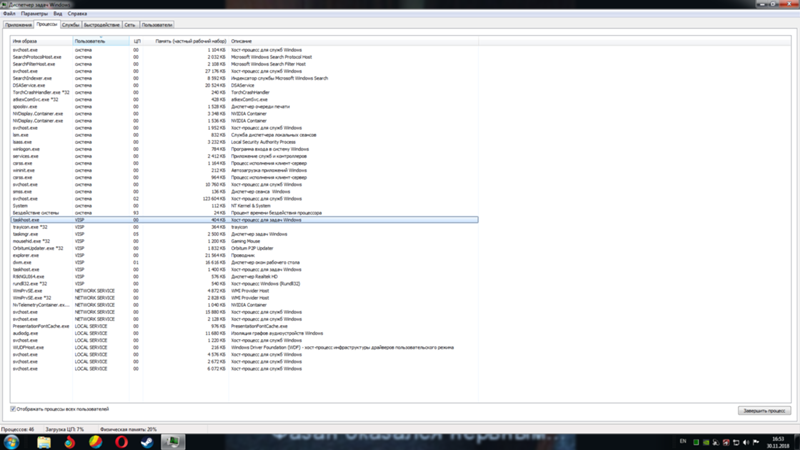Click the EN language indicator in tray
The image size is (800, 450).
coord(683,441)
